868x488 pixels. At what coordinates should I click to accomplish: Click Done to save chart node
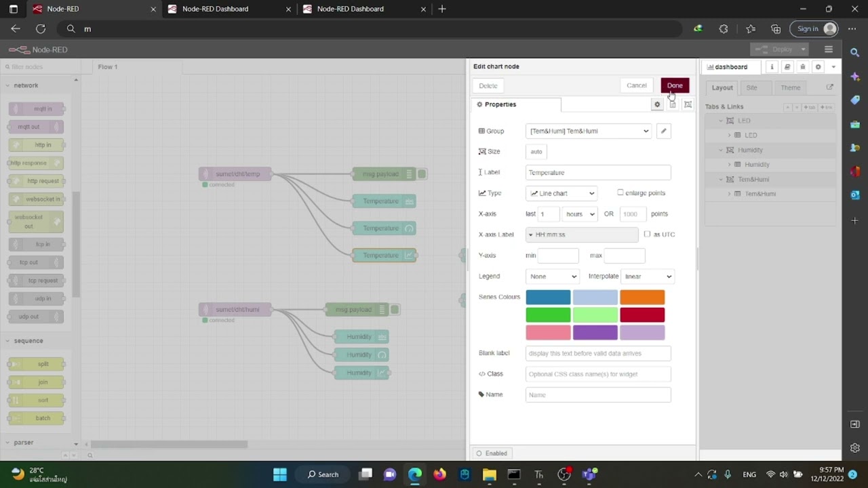(x=675, y=85)
